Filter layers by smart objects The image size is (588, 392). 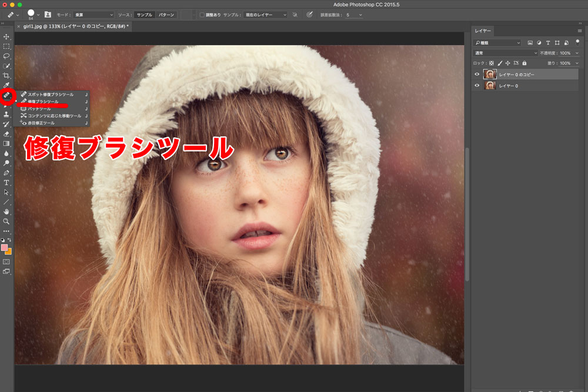566,43
